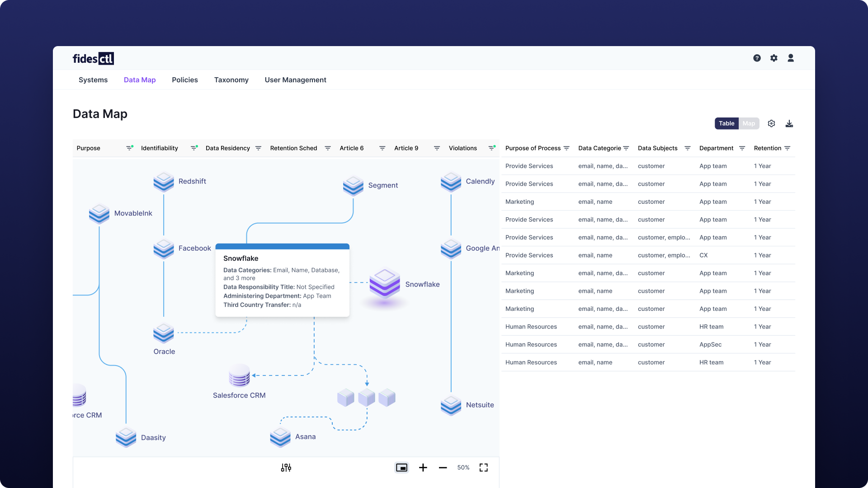The width and height of the screenshot is (868, 488).
Task: Open the help question mark icon
Action: tap(757, 58)
